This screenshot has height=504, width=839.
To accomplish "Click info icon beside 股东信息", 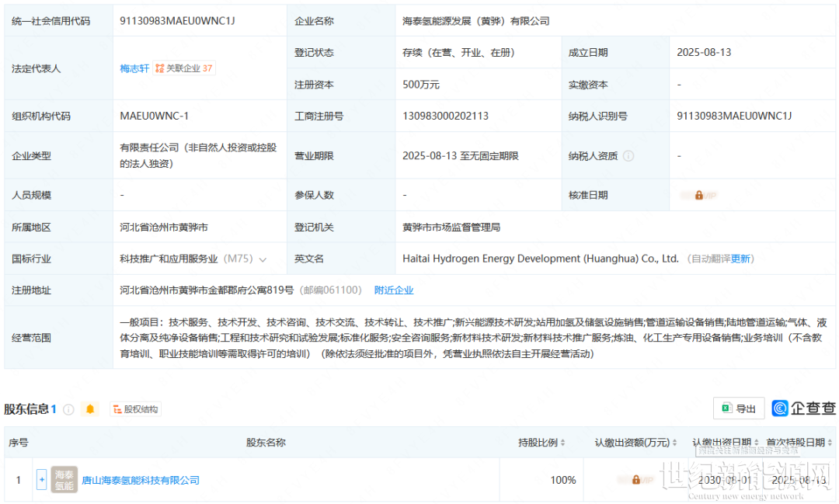I will tap(68, 409).
